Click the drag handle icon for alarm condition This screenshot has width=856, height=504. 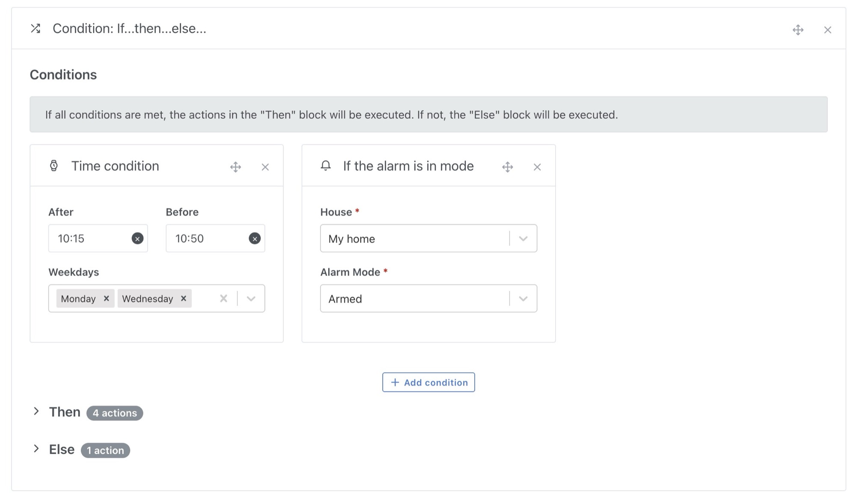click(507, 167)
